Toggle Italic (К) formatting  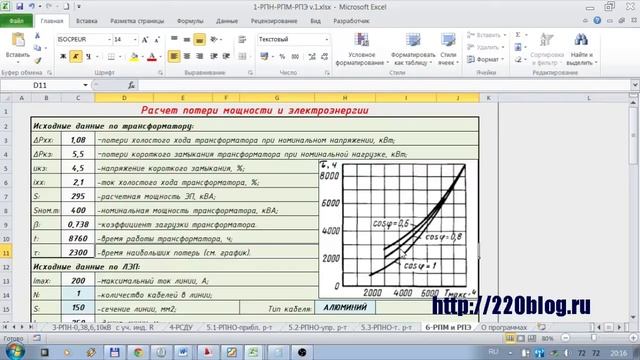(x=76, y=56)
